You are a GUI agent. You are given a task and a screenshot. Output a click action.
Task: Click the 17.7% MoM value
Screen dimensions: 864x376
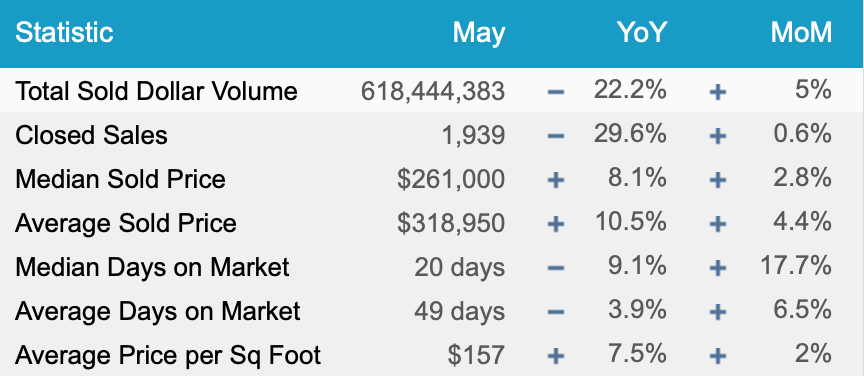[796, 266]
